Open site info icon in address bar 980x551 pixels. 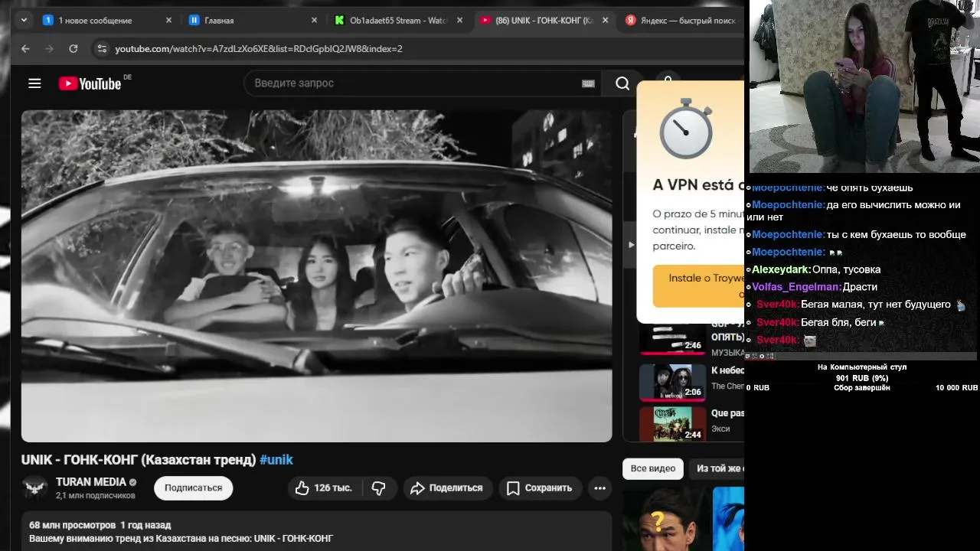point(101,48)
